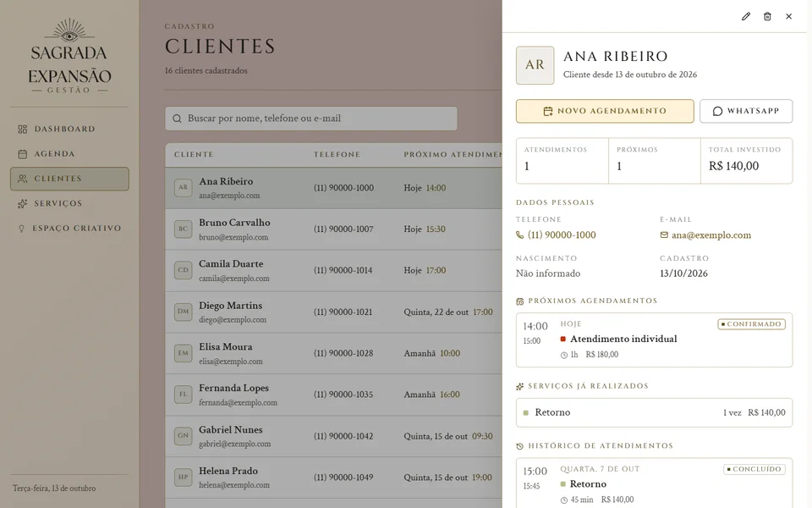Click the AR avatar in client list
812x508 pixels.
[x=184, y=188]
